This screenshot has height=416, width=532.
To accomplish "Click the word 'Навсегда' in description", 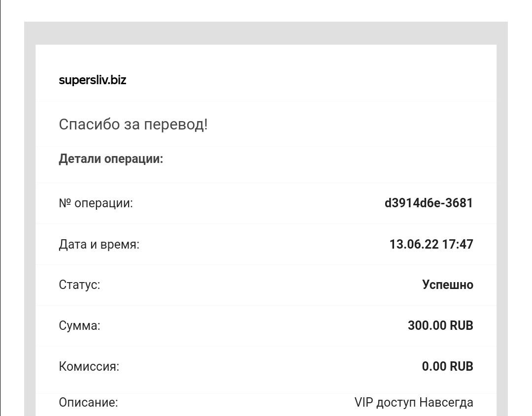I will [x=446, y=403].
